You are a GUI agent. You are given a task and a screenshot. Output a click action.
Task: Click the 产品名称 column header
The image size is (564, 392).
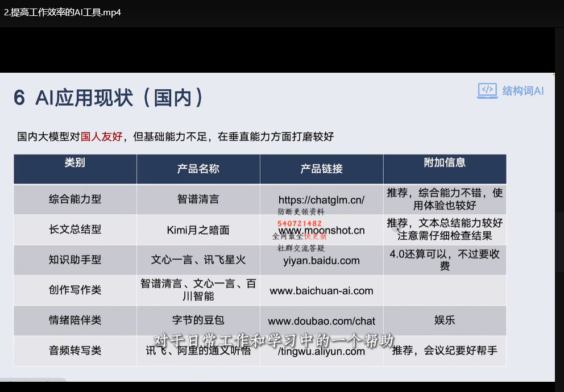[x=198, y=169]
